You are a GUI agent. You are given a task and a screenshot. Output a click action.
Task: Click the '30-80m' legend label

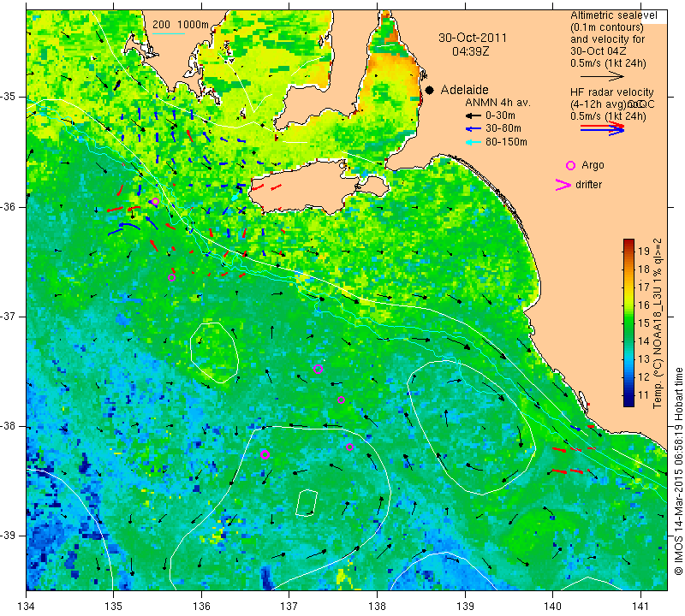(503, 129)
